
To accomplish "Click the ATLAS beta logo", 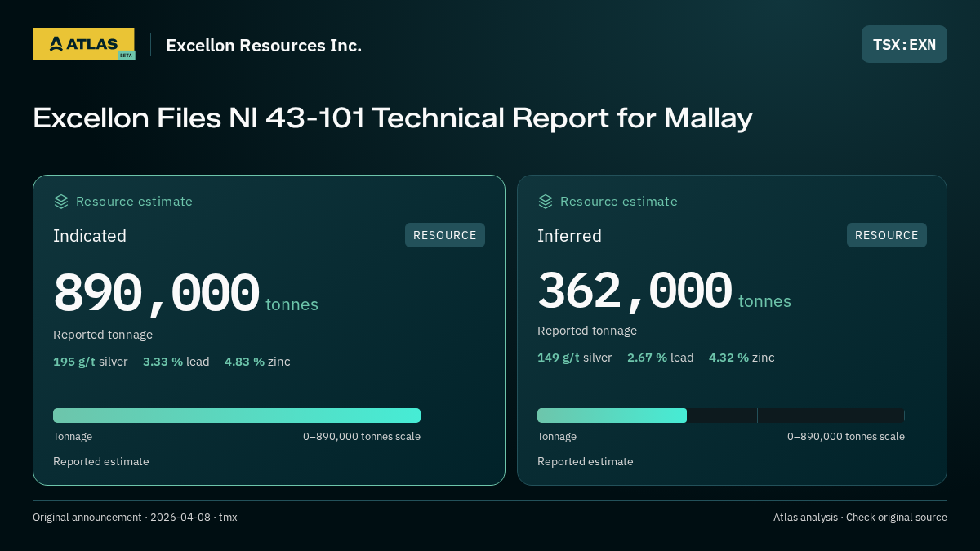I will coord(83,44).
